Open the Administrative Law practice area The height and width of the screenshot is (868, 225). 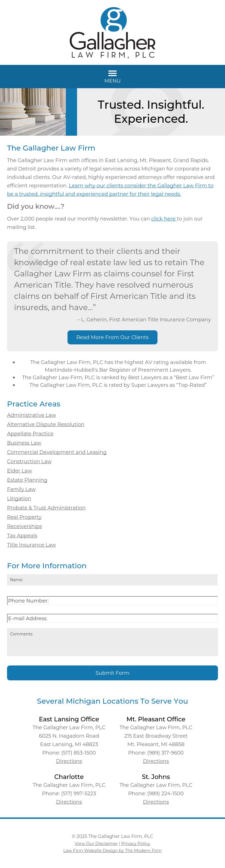pos(31,415)
